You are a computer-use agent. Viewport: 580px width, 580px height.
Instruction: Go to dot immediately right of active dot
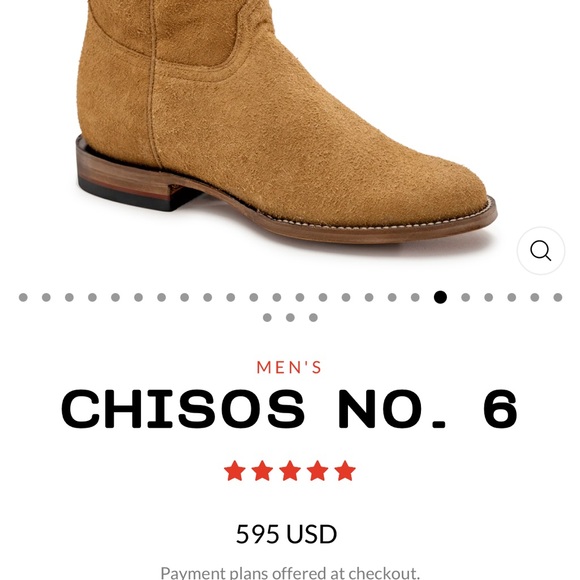465,297
